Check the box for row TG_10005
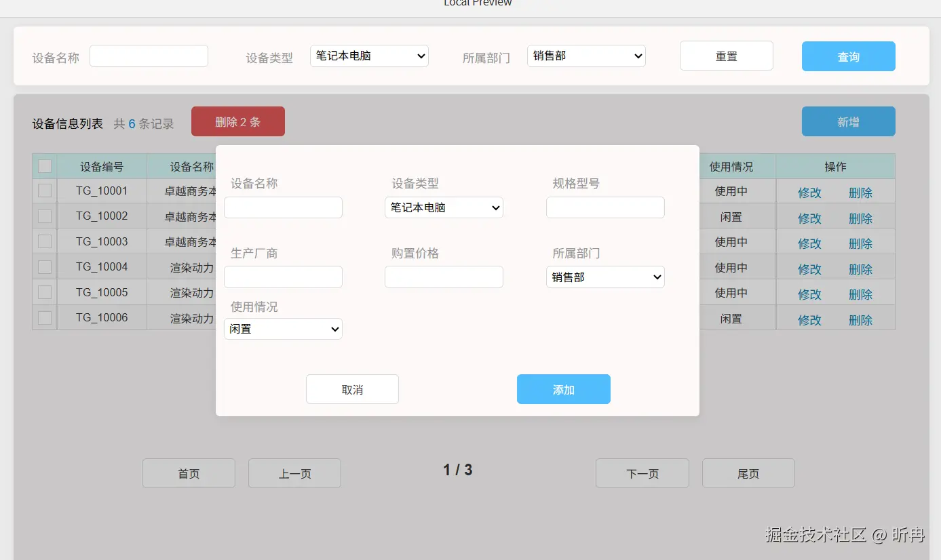Image resolution: width=941 pixels, height=560 pixels. [45, 292]
